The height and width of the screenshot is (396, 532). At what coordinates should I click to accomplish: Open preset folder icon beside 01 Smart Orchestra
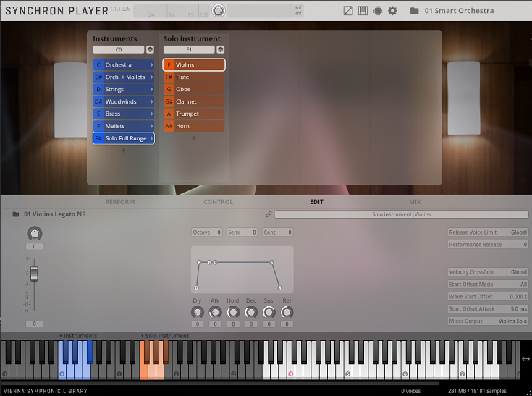coord(414,11)
